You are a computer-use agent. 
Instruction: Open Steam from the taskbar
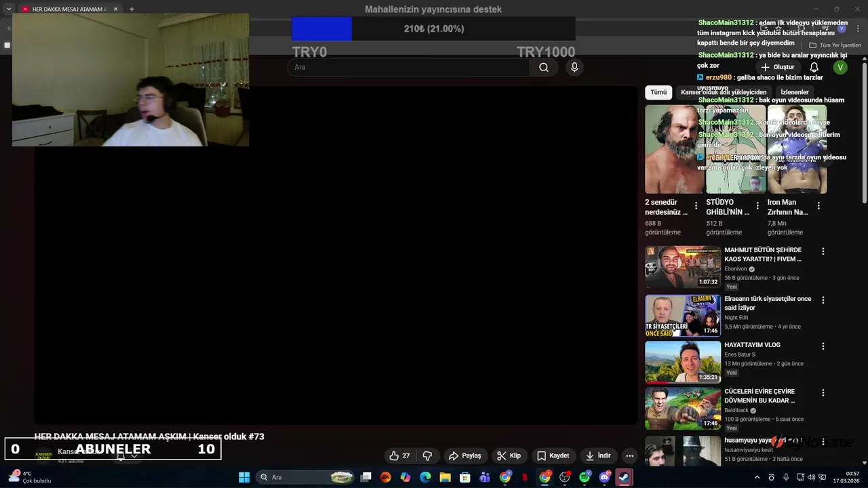click(624, 477)
